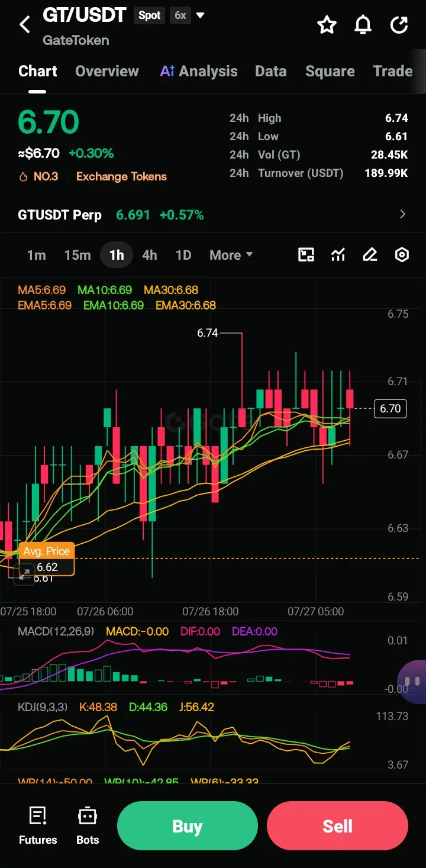Tap the red Sell button
The image size is (426, 868).
tap(337, 826)
